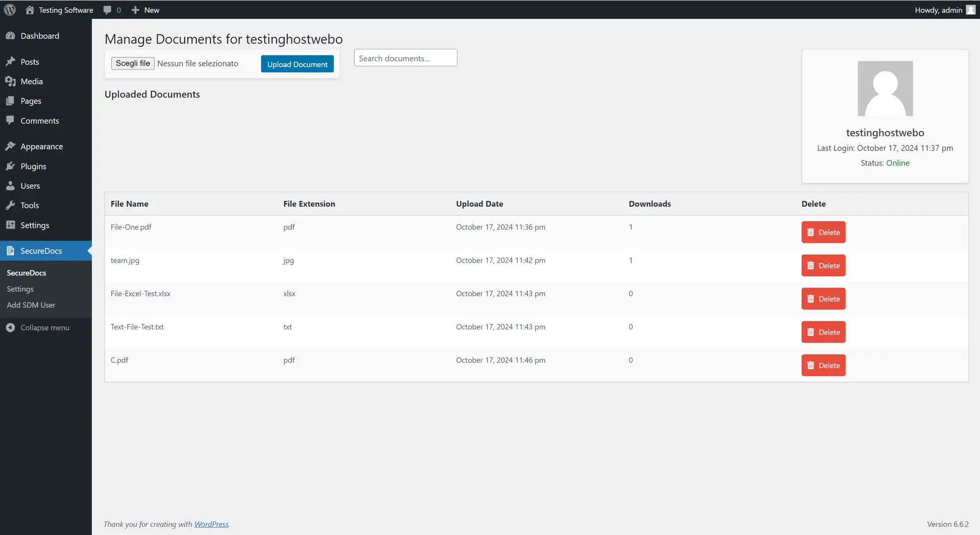
Task: Click the Scegli file chooser button
Action: (x=133, y=63)
